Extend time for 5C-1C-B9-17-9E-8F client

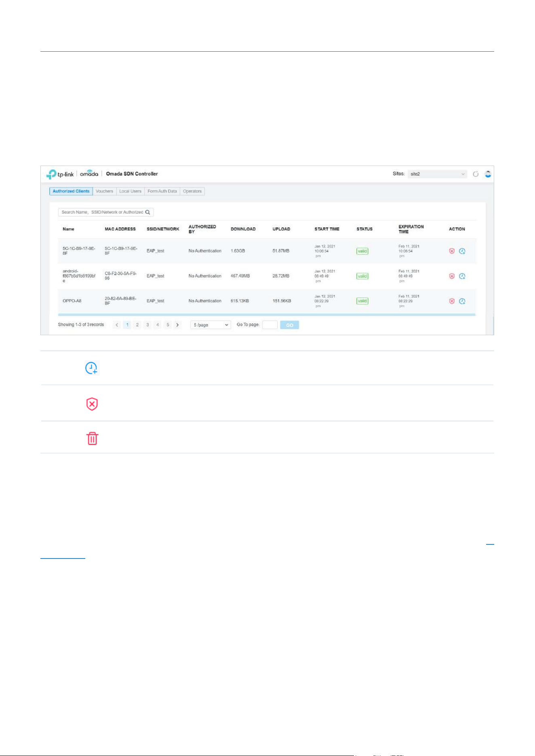(462, 251)
